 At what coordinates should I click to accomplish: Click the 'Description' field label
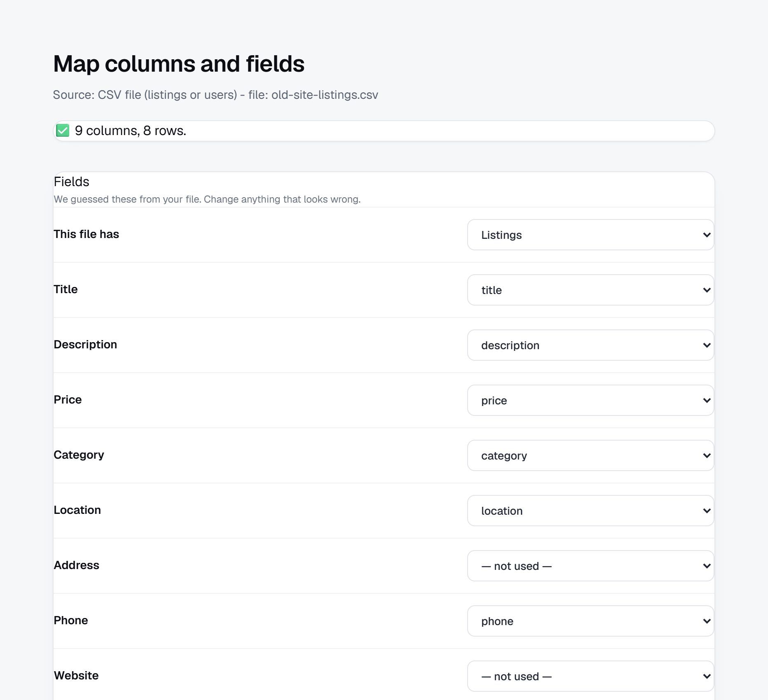click(x=85, y=344)
